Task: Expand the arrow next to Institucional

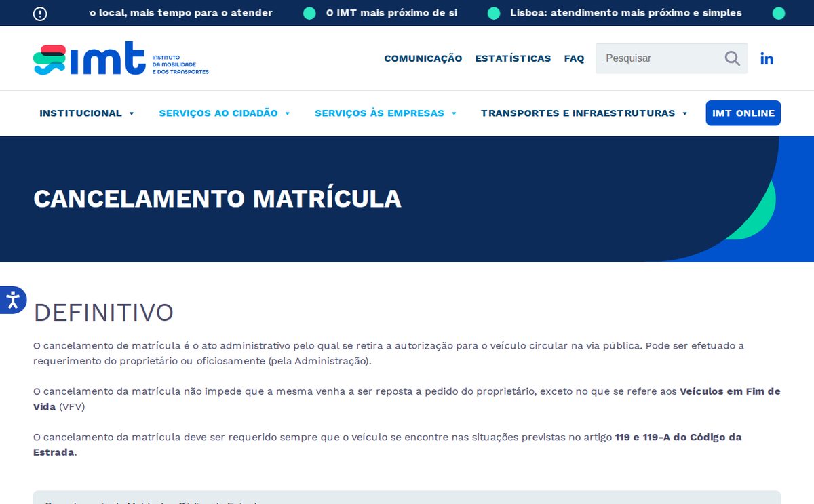Action: click(x=132, y=113)
